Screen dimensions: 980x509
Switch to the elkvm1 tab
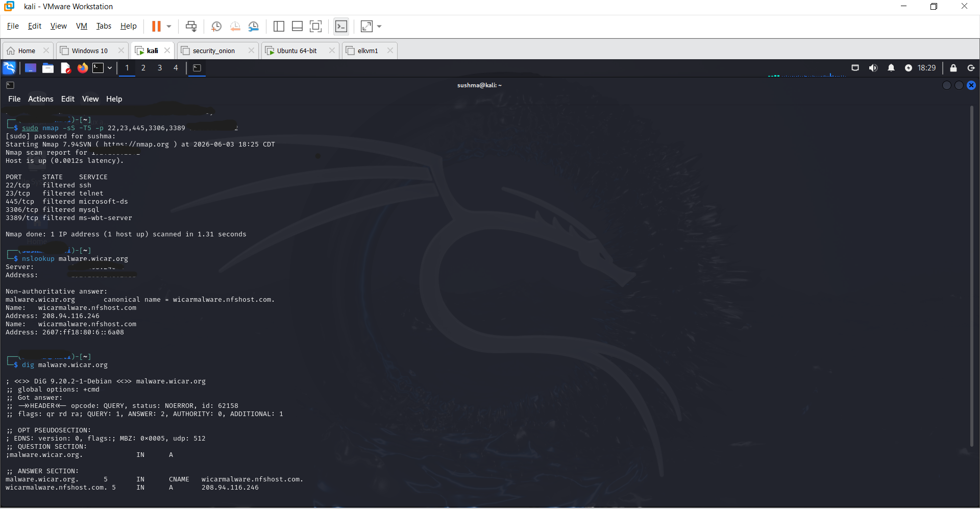pyautogui.click(x=367, y=51)
